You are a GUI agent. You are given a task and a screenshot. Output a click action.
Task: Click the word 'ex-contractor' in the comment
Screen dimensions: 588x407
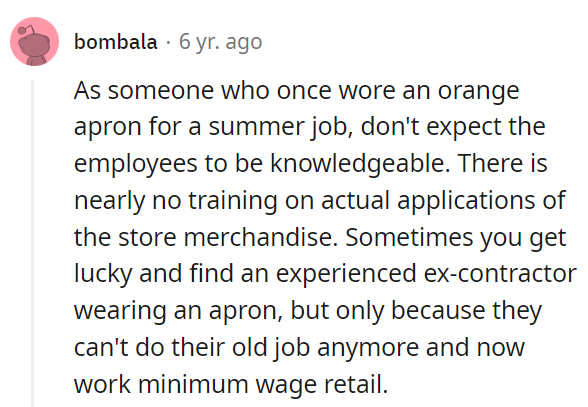pos(500,273)
